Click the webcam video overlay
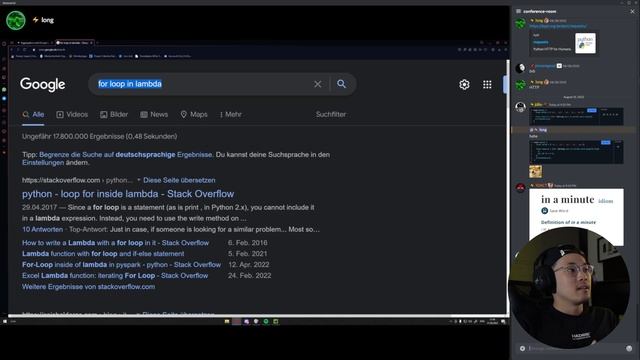Image resolution: width=640 pixels, height=360 pixels. (569, 288)
